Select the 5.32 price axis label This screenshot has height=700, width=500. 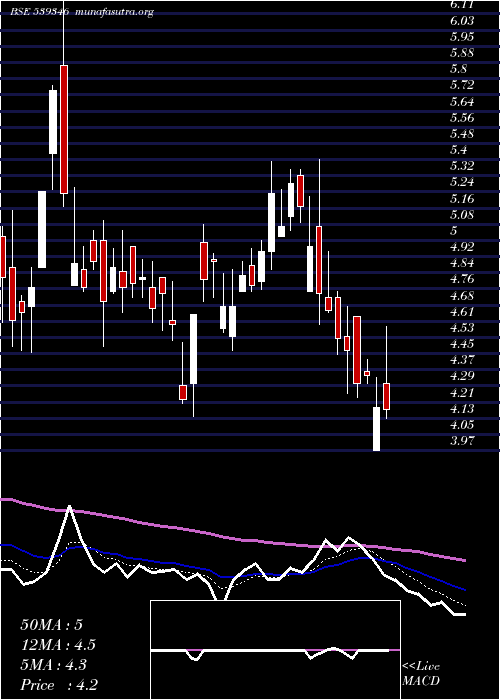click(x=462, y=166)
